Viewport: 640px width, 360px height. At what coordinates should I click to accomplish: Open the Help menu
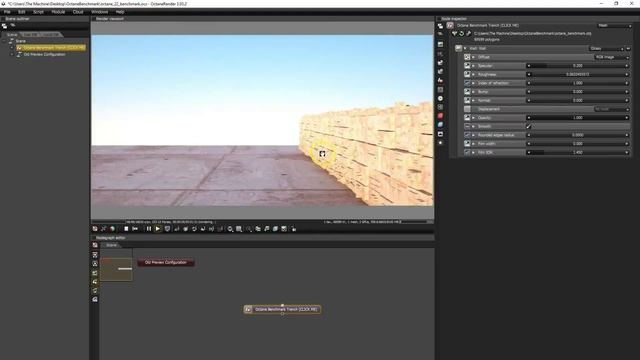point(120,12)
